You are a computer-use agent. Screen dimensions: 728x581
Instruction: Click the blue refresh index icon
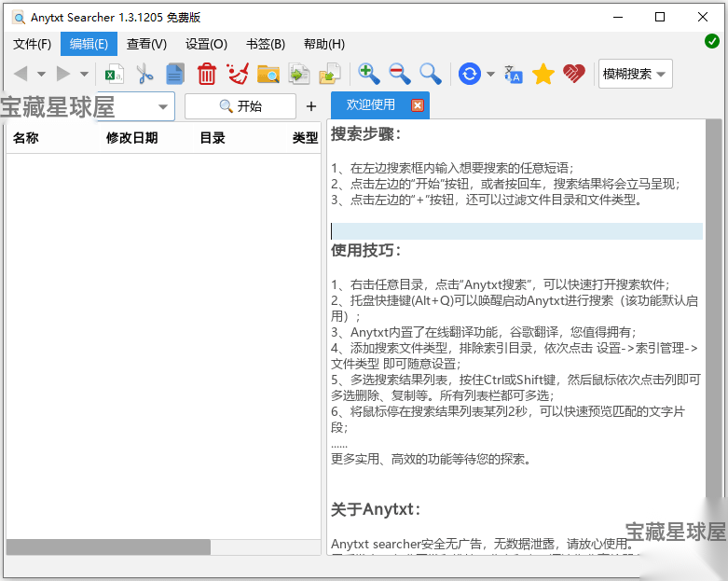(x=470, y=74)
